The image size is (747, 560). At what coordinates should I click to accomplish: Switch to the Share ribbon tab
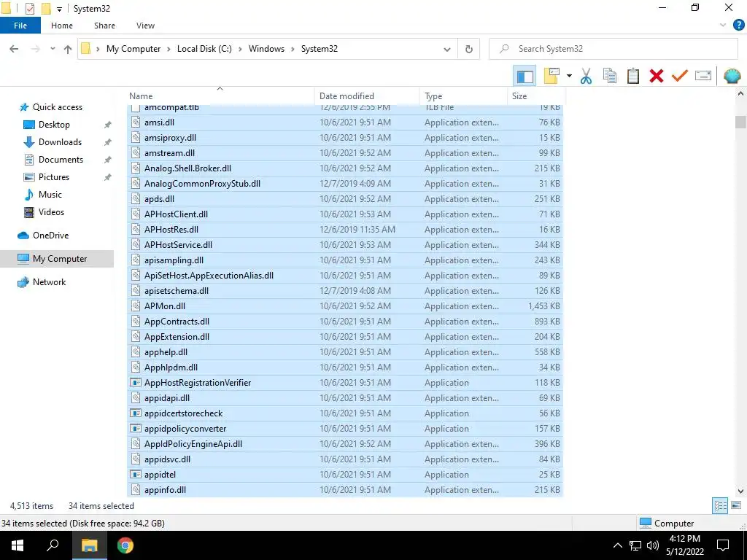tap(104, 26)
